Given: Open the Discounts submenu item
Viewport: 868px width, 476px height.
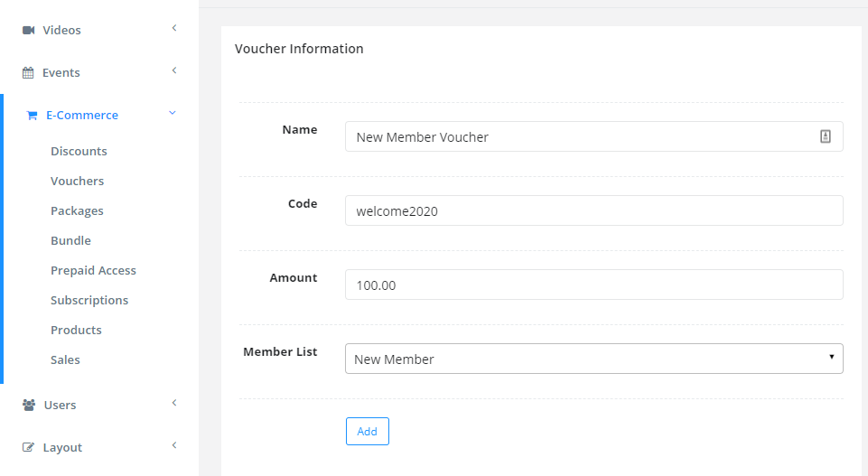Looking at the screenshot, I should click(79, 151).
